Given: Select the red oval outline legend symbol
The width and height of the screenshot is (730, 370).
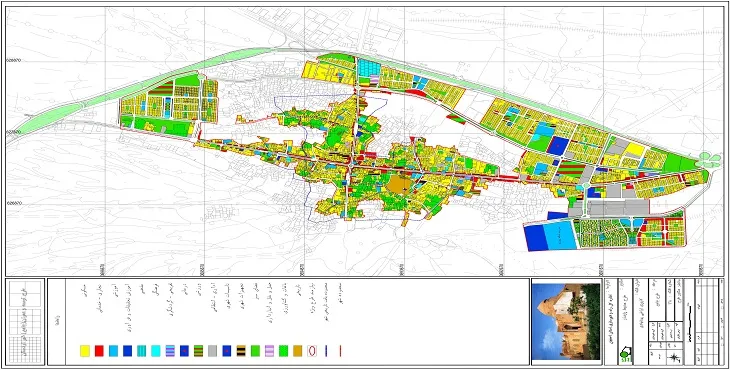Looking at the screenshot, I should click(312, 351).
